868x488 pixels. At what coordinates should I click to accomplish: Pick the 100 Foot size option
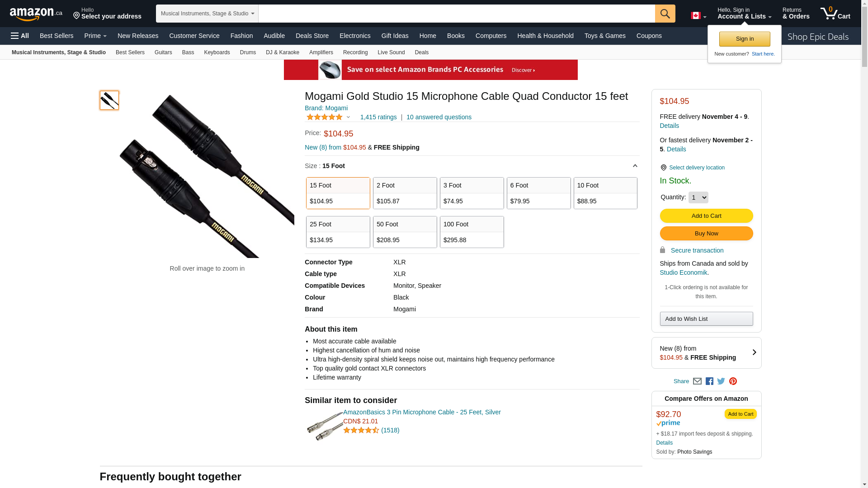pos(472,232)
